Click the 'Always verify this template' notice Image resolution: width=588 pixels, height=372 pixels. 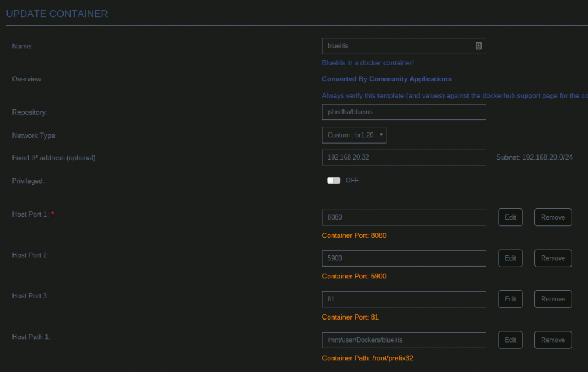pos(455,96)
